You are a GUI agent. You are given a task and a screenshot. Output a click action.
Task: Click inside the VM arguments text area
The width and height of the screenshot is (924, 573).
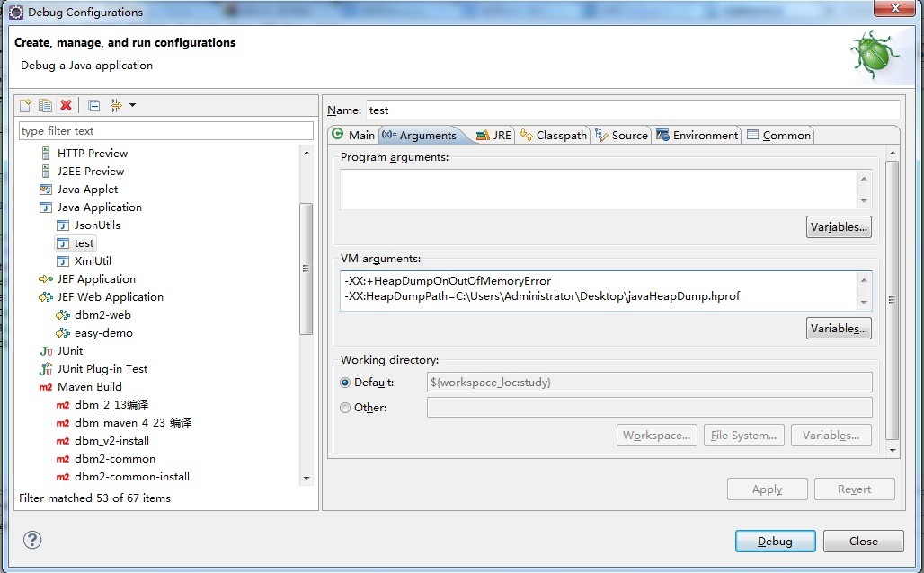click(598, 290)
